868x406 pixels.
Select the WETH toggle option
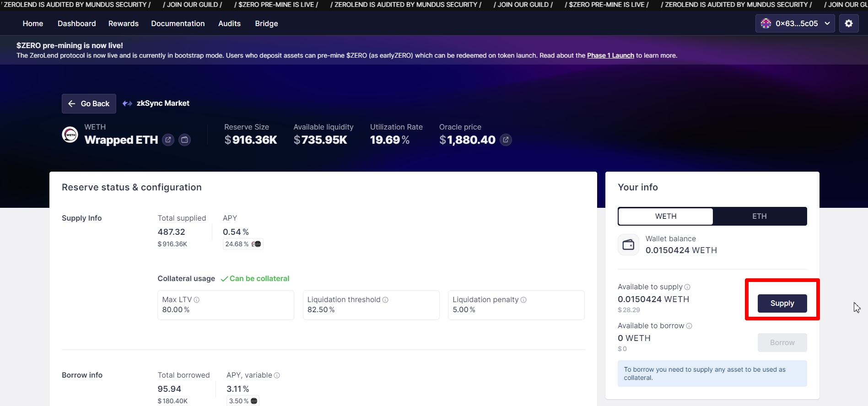coord(666,217)
